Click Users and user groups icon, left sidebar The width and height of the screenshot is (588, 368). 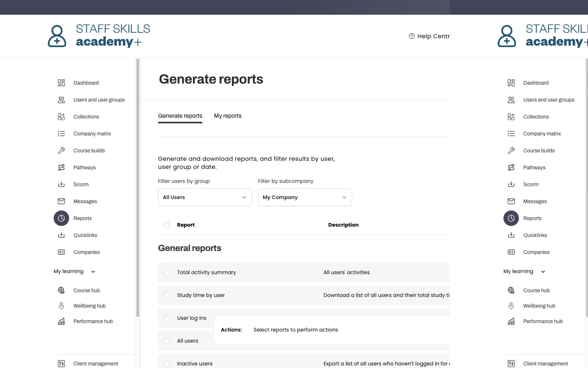(61, 100)
